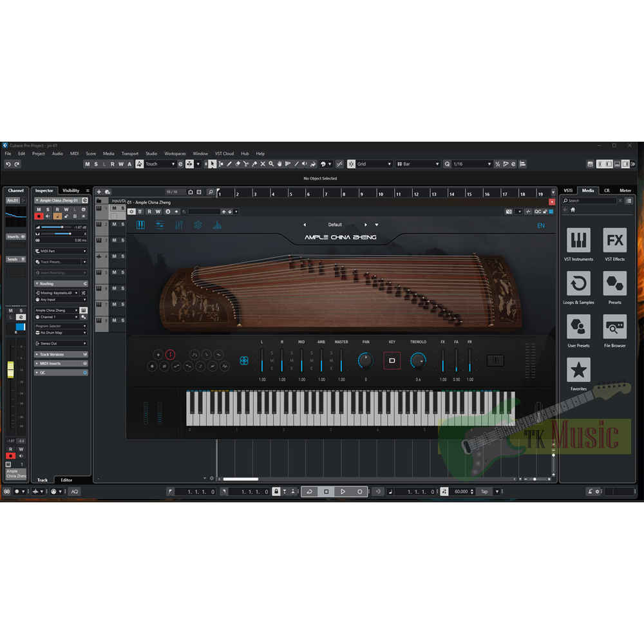Click the Media rack Search field
The height and width of the screenshot is (644, 644).
(589, 200)
